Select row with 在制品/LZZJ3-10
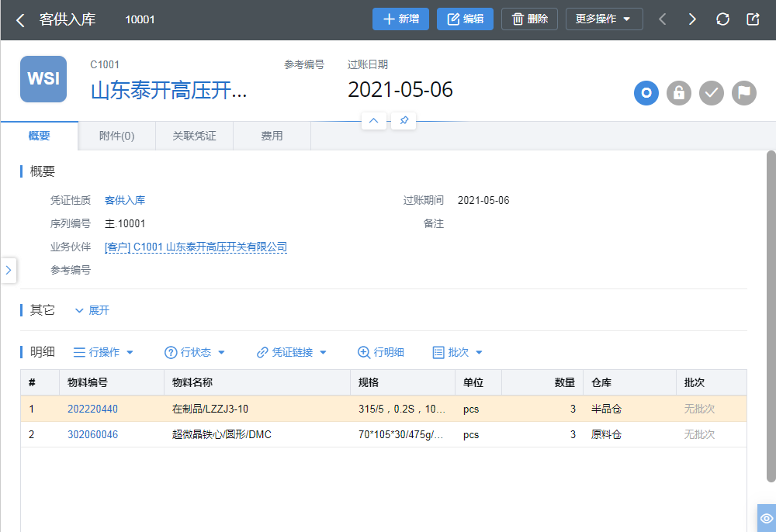This screenshot has width=776, height=532. [383, 409]
